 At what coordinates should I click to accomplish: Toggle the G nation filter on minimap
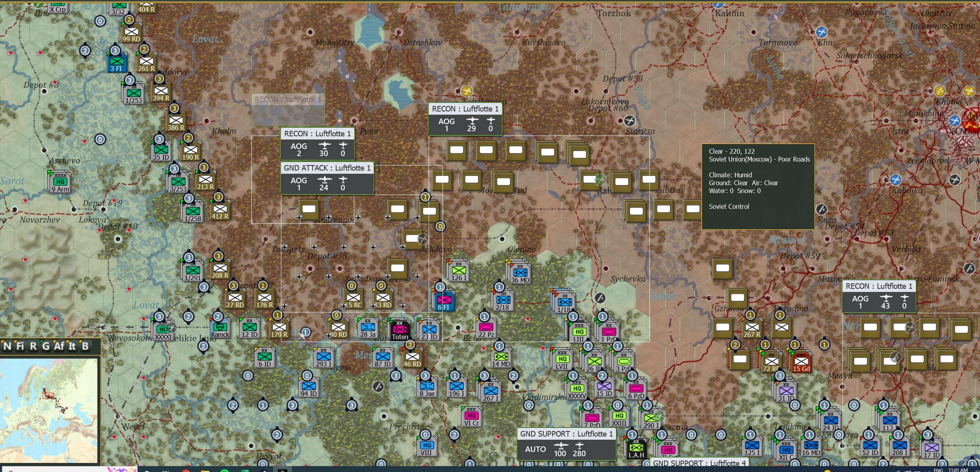(x=46, y=346)
